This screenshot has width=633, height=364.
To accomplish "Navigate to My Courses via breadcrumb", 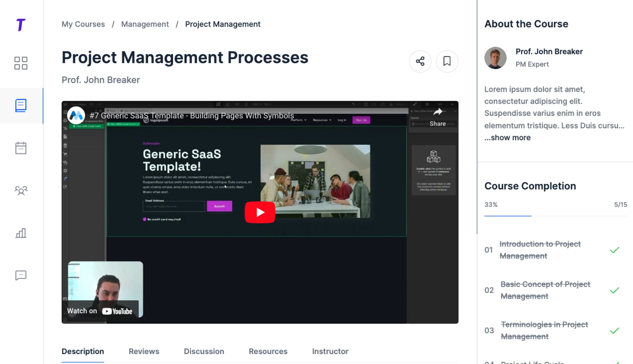I will tap(83, 24).
